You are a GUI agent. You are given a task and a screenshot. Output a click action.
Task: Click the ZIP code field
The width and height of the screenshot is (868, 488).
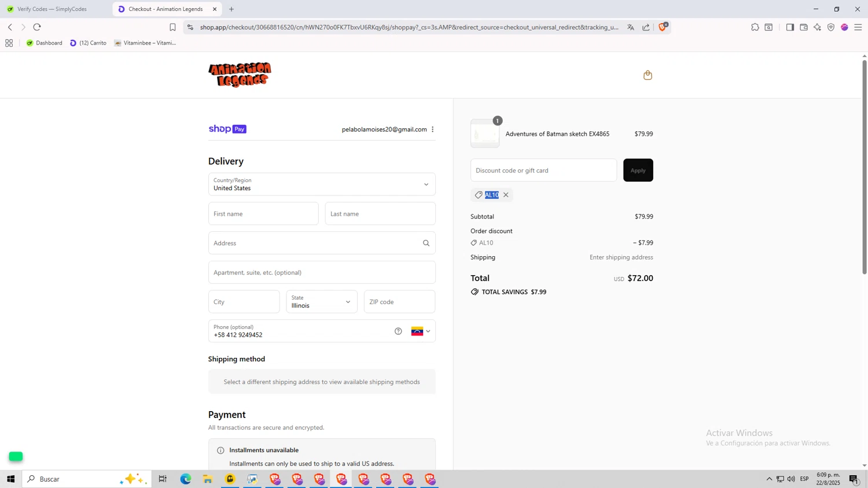tap(399, 302)
